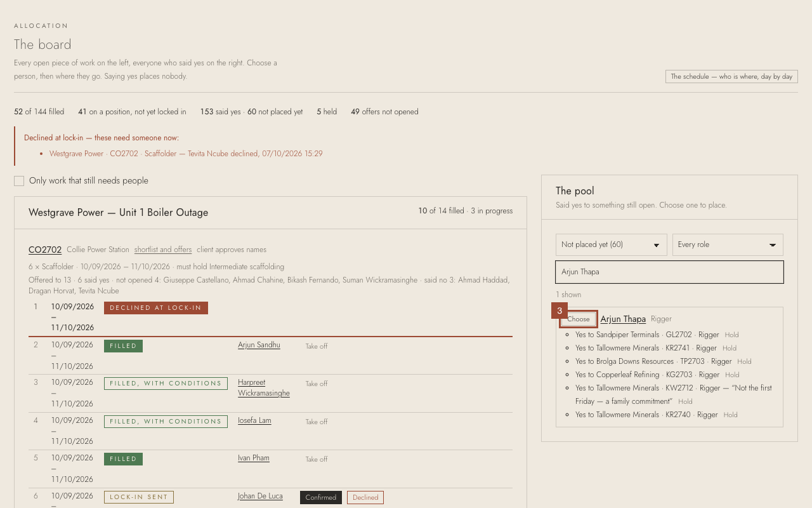The width and height of the screenshot is (812, 508).
Task: Open Ivan Pham's profile link
Action: click(x=254, y=458)
